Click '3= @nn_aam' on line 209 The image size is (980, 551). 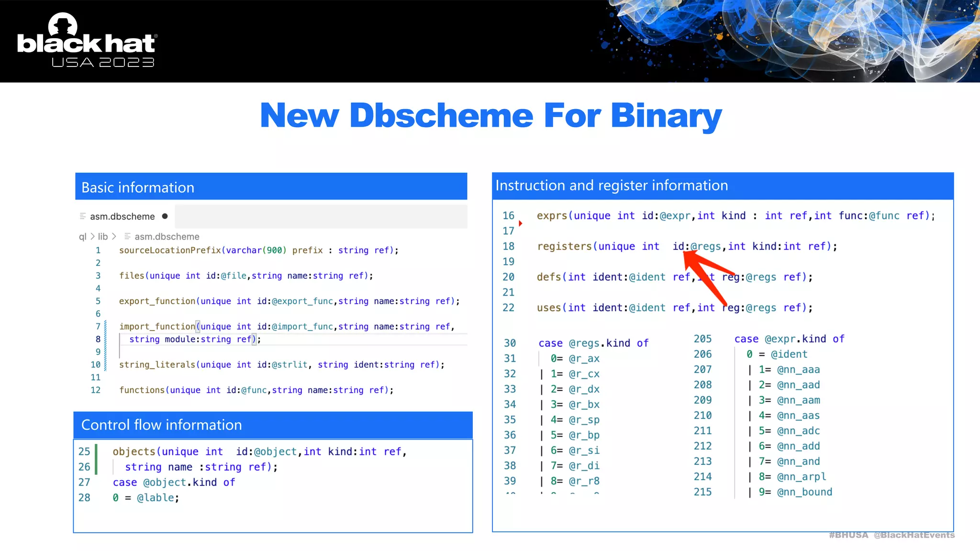point(790,400)
